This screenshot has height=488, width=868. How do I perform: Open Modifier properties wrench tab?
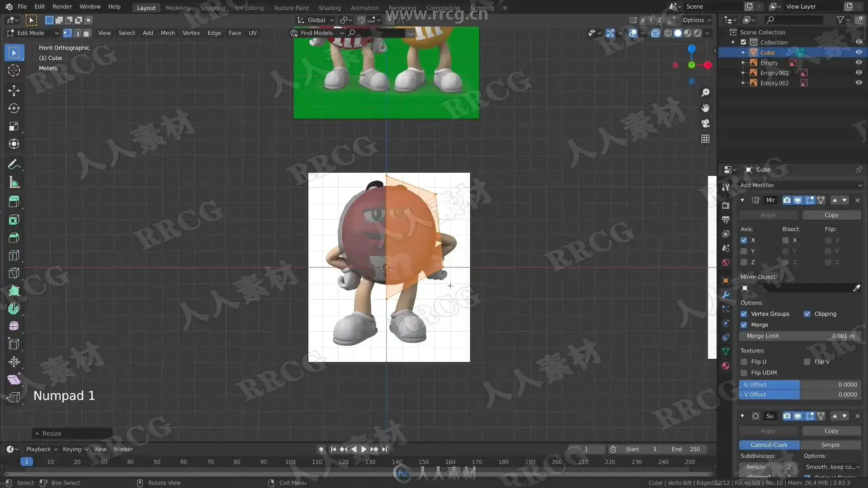pos(726,295)
